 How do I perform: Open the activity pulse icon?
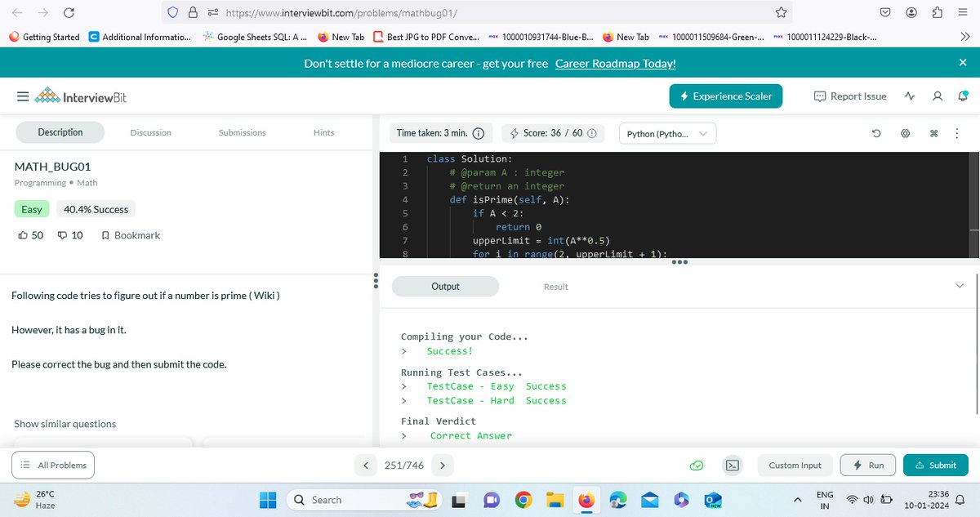point(911,96)
